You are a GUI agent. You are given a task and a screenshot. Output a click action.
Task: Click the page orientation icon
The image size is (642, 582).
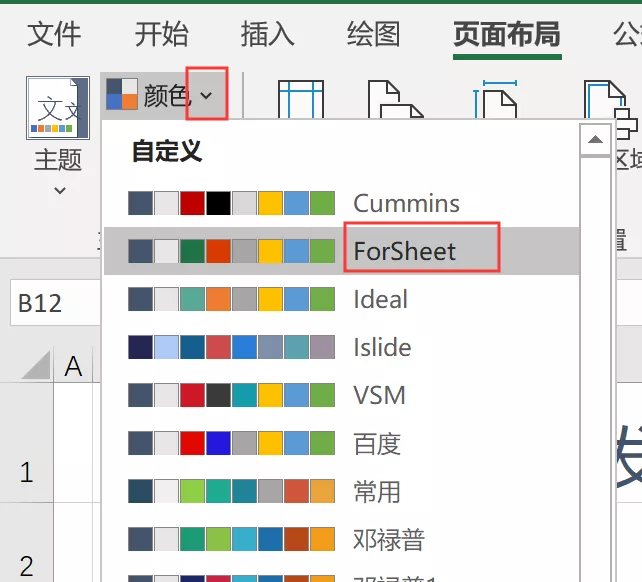pos(395,99)
